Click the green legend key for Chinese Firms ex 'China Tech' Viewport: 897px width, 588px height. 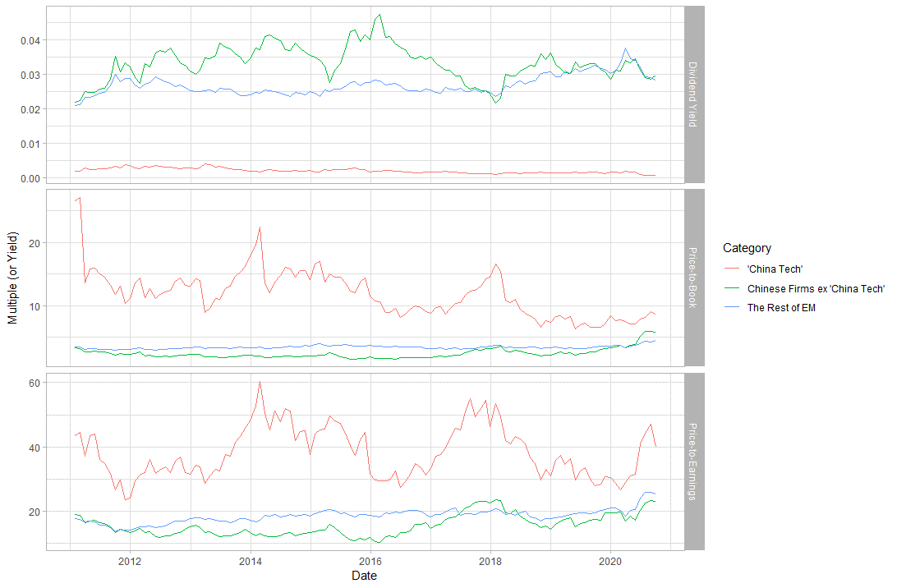[x=732, y=288]
